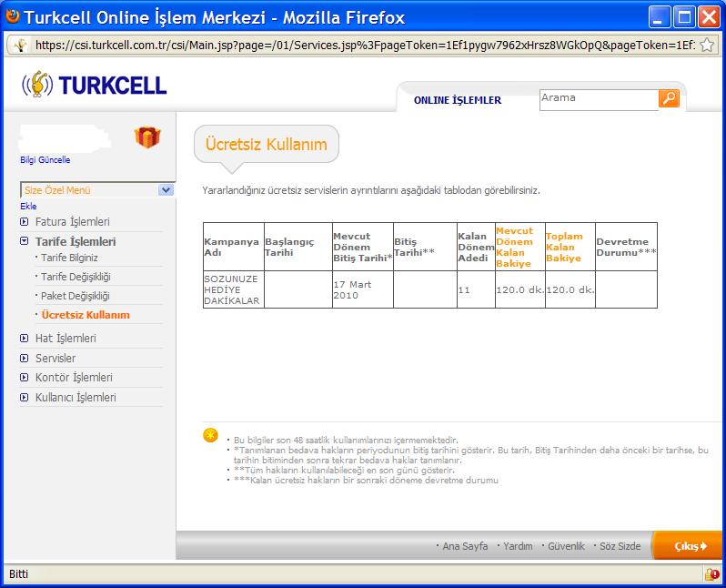Expand Kontör İşlemleri arrow icon
726x588 pixels.
[x=24, y=378]
